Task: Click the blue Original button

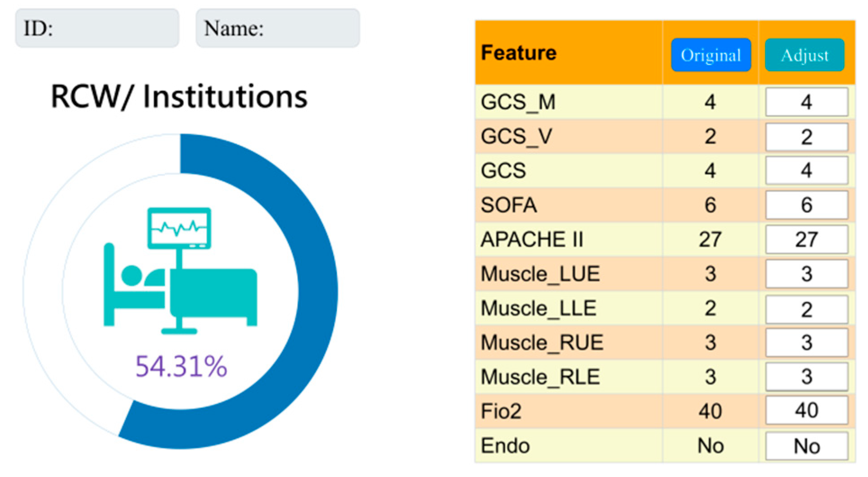Action: [x=711, y=55]
